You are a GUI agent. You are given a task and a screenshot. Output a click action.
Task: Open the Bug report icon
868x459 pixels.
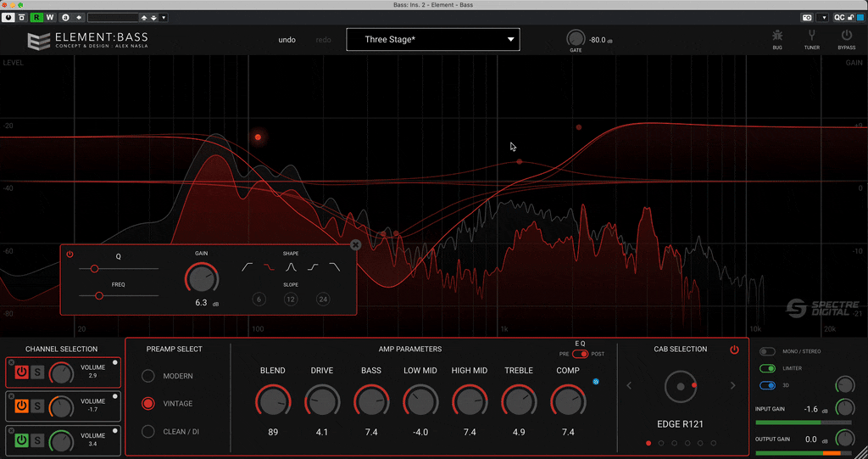[x=777, y=36]
